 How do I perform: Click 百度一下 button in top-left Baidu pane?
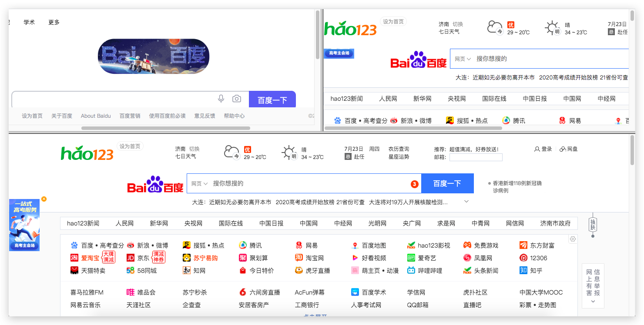272,99
